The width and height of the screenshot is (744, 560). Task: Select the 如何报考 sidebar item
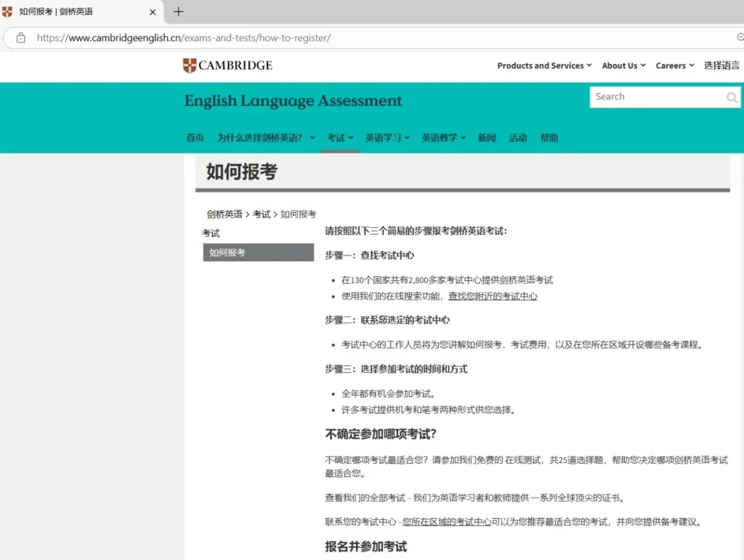click(x=258, y=253)
